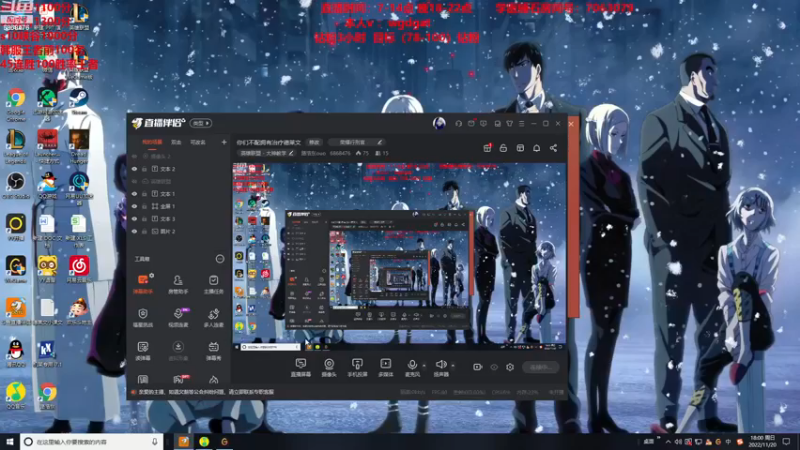Click taskbar clock showing 18:00
The width and height of the screenshot is (800, 450).
pyautogui.click(x=763, y=441)
